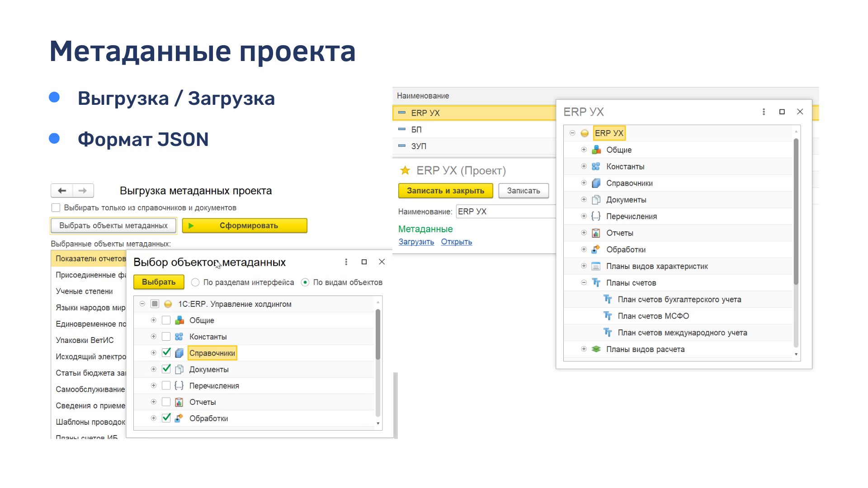Viewport: 868px width, 488px height.
Task: Click the back arrow navigation button
Action: click(62, 191)
